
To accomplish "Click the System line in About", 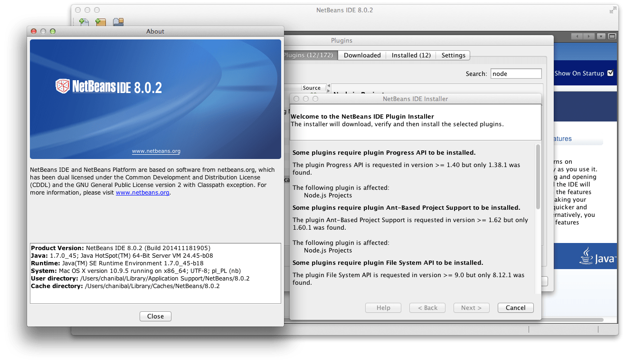I will [136, 271].
